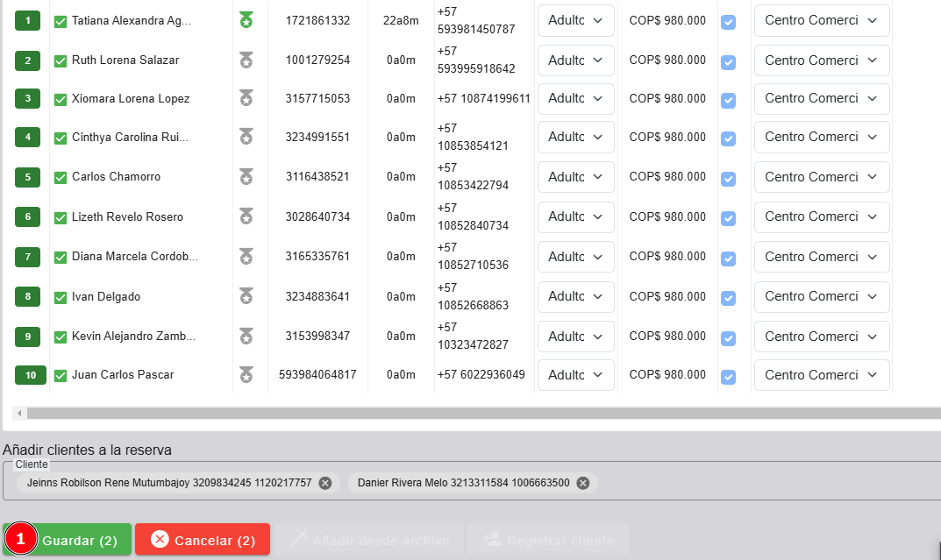This screenshot has height=560, width=941.
Task: Click the medal icon beside Carlos Chamorro
Action: click(x=246, y=177)
